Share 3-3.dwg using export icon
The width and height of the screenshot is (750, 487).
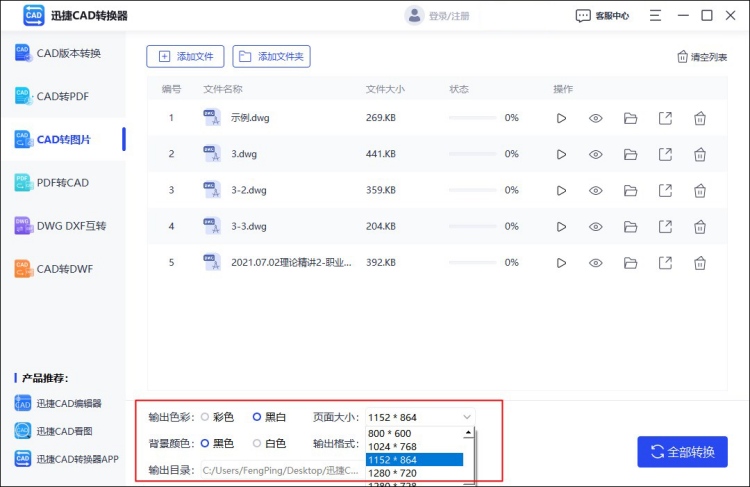coord(665,227)
